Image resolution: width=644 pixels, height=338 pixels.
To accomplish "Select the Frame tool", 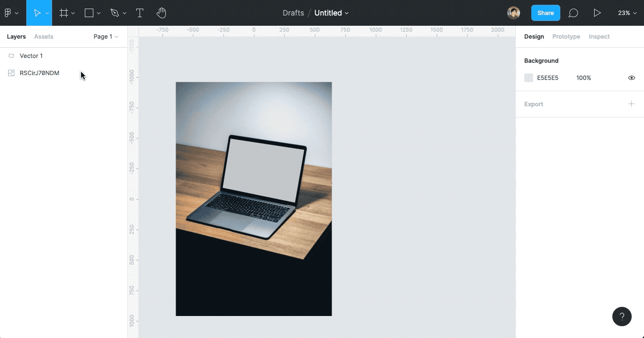I will pos(64,12).
